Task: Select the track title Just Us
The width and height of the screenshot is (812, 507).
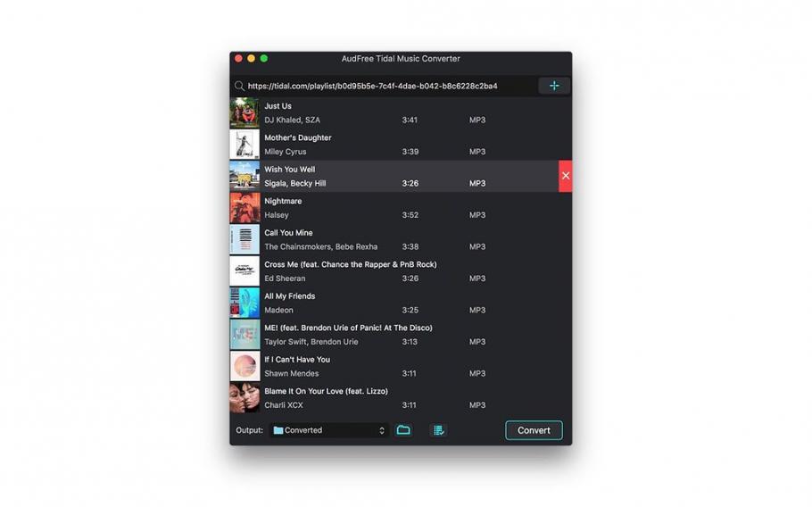Action: [x=278, y=106]
